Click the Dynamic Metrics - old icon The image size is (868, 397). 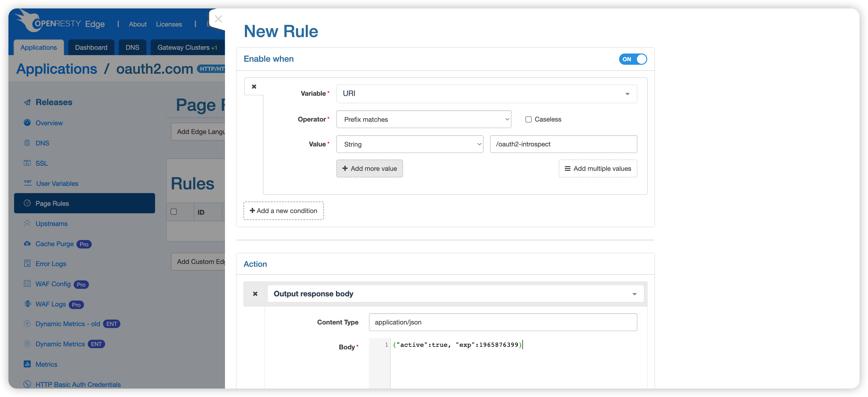(27, 324)
